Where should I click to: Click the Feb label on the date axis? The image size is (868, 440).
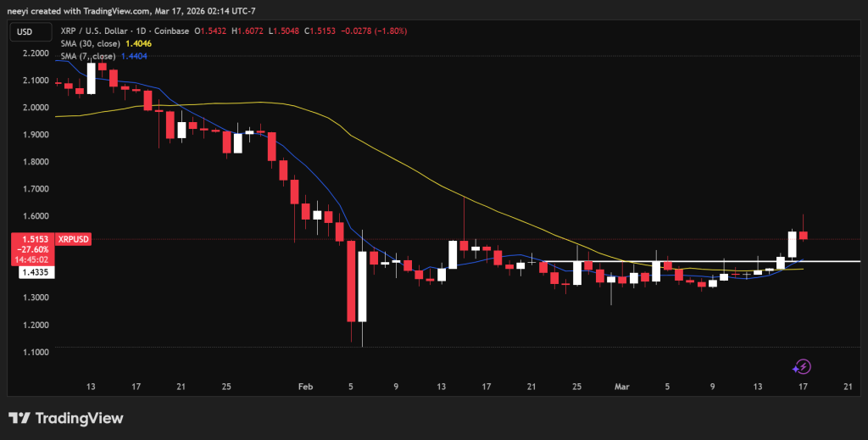[x=306, y=386]
